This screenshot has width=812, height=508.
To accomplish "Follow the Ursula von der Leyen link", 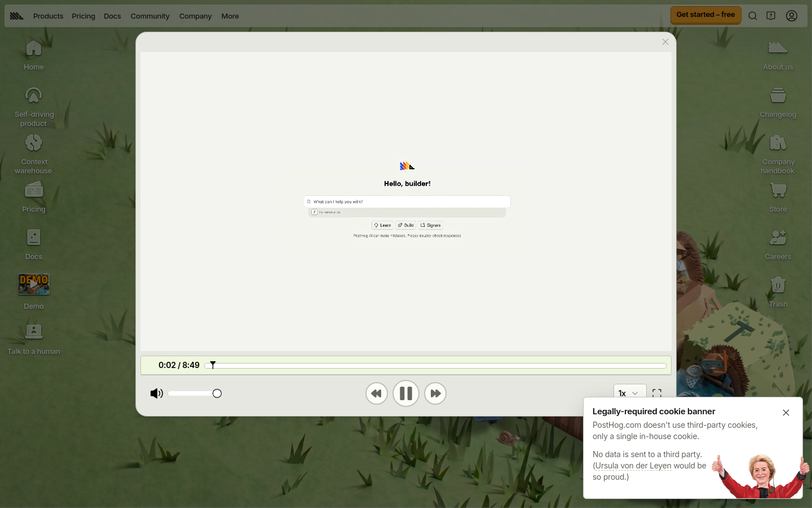I will click(x=633, y=466).
